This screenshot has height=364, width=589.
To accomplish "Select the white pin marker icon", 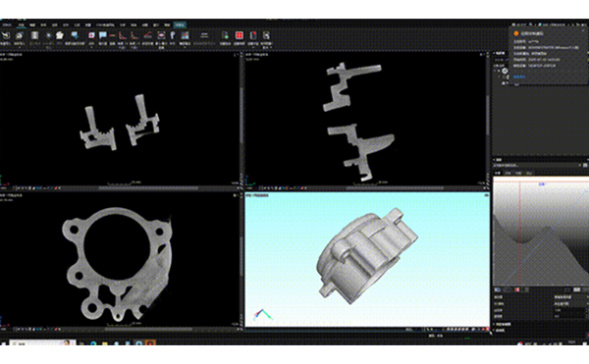I will [x=173, y=35].
